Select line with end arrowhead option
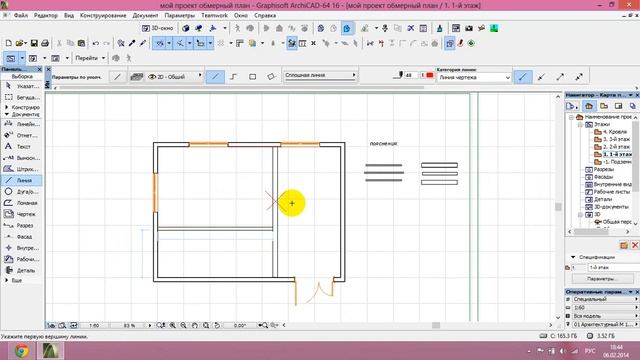This screenshot has height=360, width=640. 560,77
